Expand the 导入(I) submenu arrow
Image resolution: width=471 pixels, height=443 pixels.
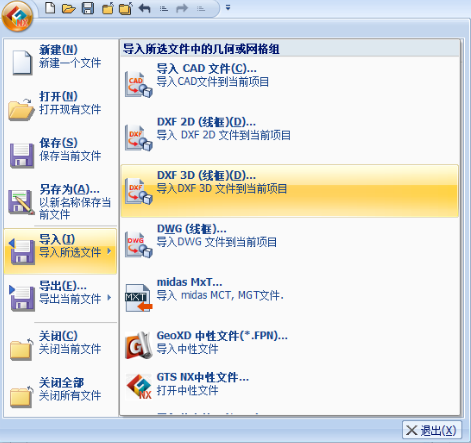coord(109,251)
